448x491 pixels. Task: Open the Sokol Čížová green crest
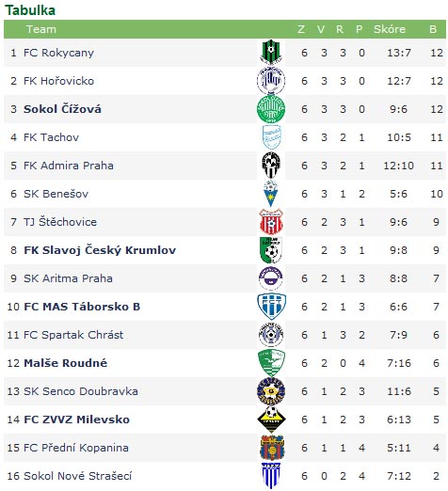[x=271, y=109]
